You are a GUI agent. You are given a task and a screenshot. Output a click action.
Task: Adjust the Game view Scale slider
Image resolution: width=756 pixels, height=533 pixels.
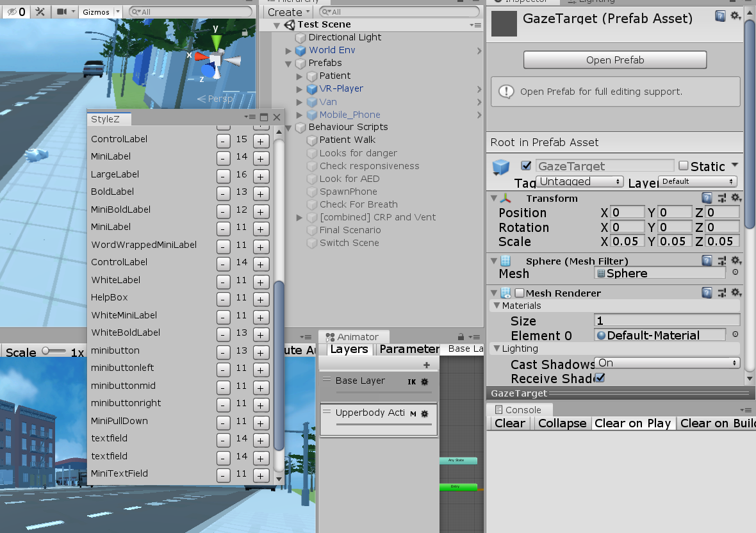(x=54, y=351)
